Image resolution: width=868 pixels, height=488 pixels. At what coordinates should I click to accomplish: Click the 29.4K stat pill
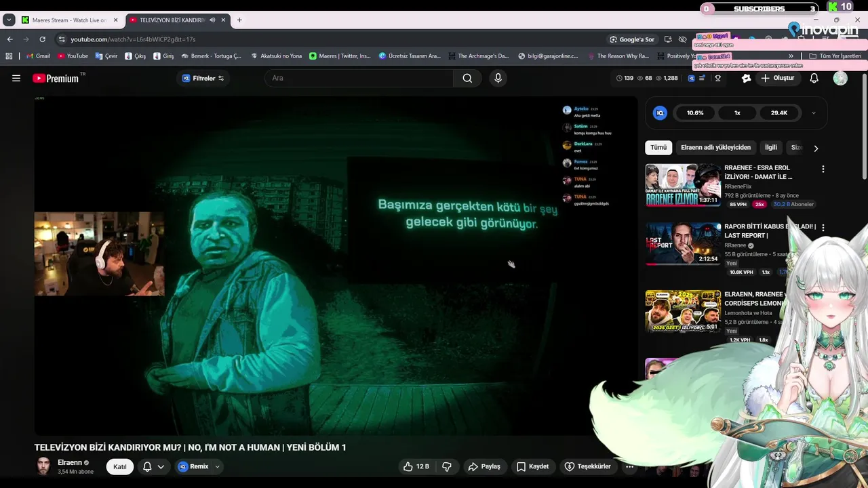point(779,113)
